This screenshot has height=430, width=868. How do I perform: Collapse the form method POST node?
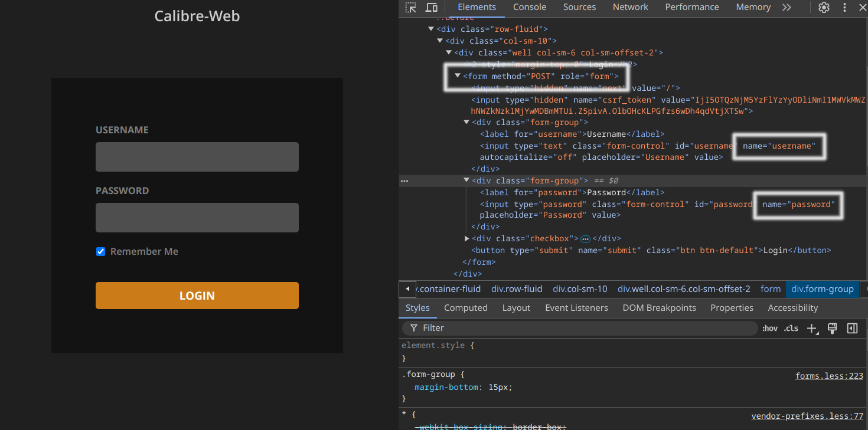pyautogui.click(x=458, y=76)
